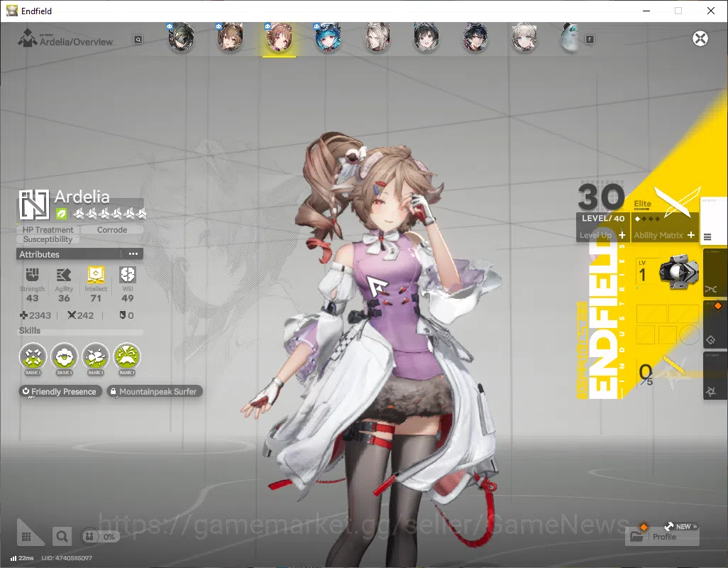The image size is (728, 568).
Task: Click the Q previous-operator key icon
Action: [138, 40]
